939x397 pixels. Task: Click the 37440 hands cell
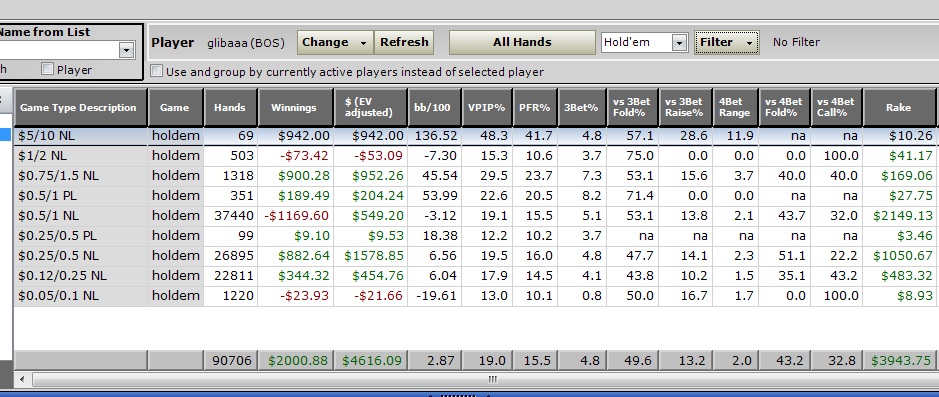[231, 216]
